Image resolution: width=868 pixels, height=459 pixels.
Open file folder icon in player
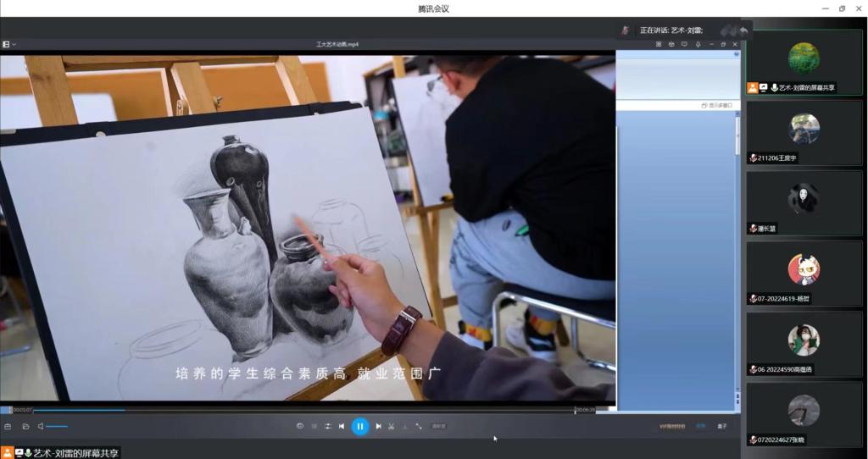[25, 426]
